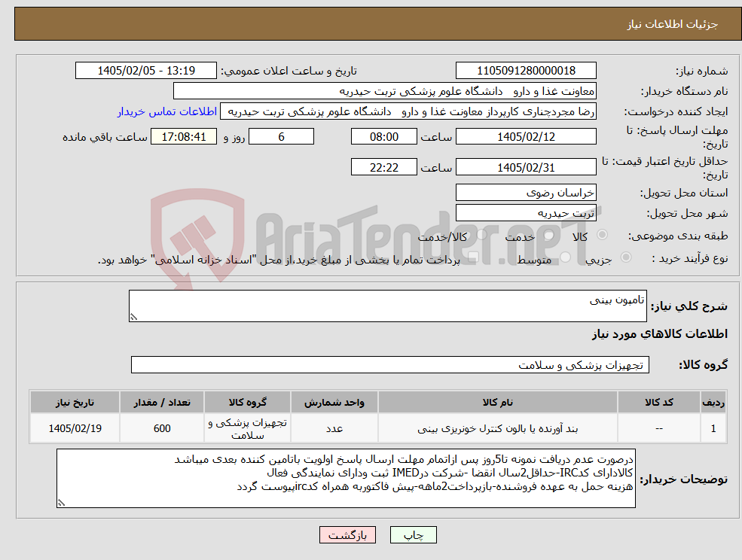Click the deadline time field 08:00
Image resolution: width=742 pixels, height=560 pixels.
pyautogui.click(x=383, y=137)
